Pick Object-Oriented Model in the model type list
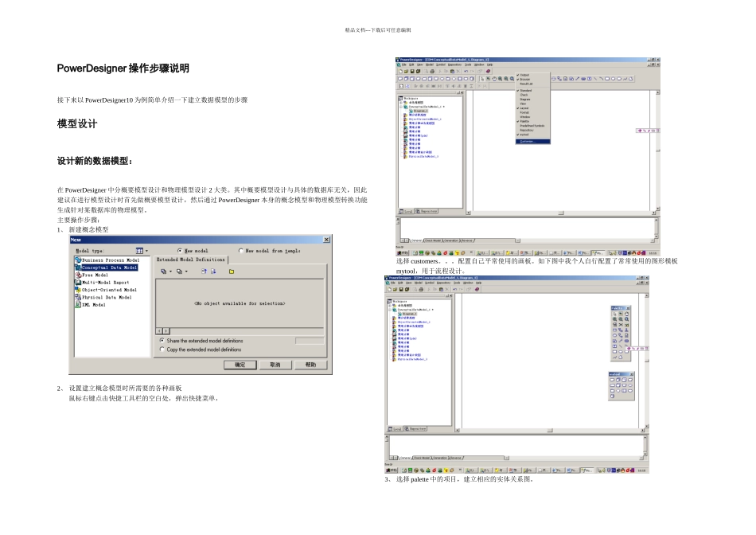This screenshot has width=756, height=535. point(106,290)
